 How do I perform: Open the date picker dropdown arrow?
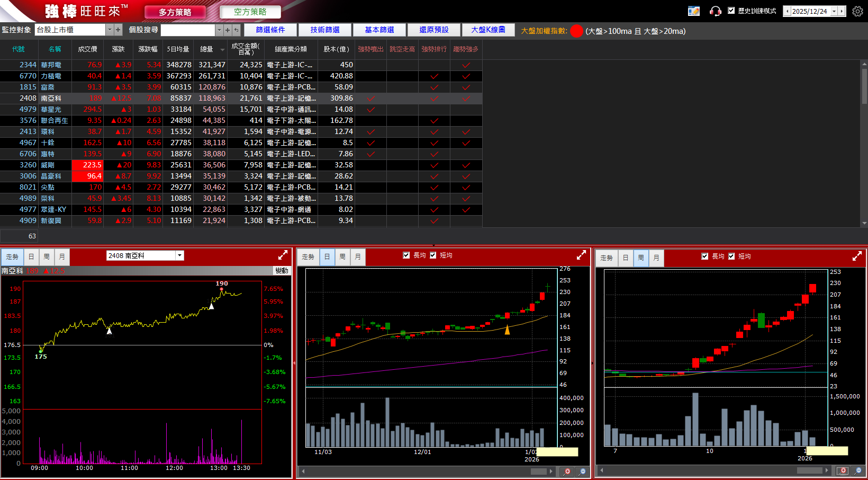(x=834, y=11)
